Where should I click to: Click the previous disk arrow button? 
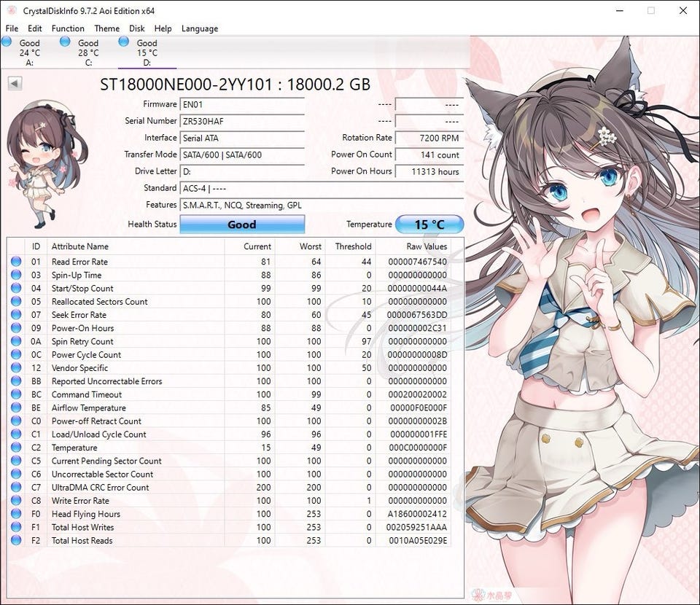(15, 84)
